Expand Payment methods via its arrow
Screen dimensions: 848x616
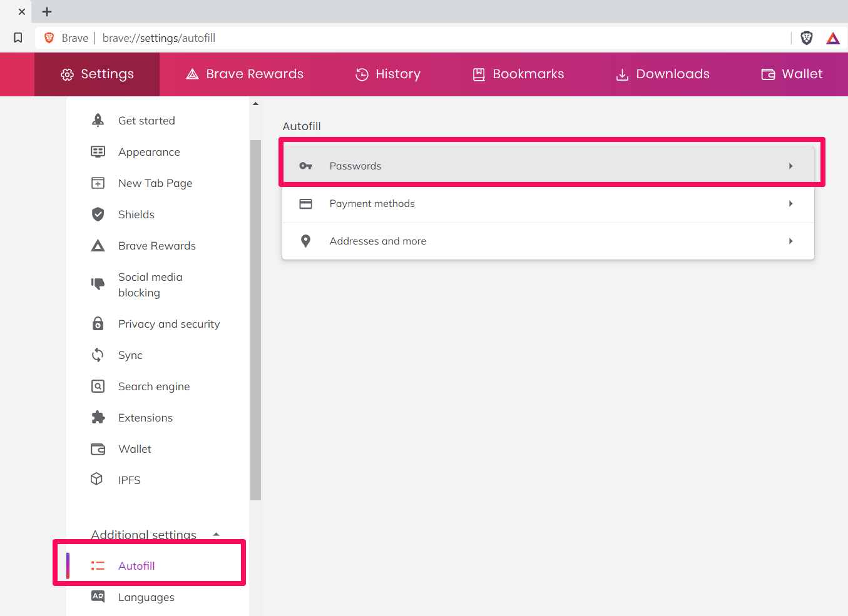tap(791, 203)
